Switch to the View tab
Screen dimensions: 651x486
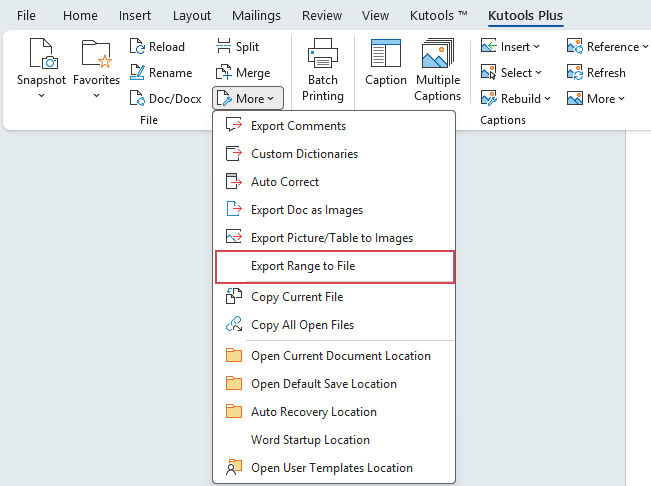click(375, 16)
